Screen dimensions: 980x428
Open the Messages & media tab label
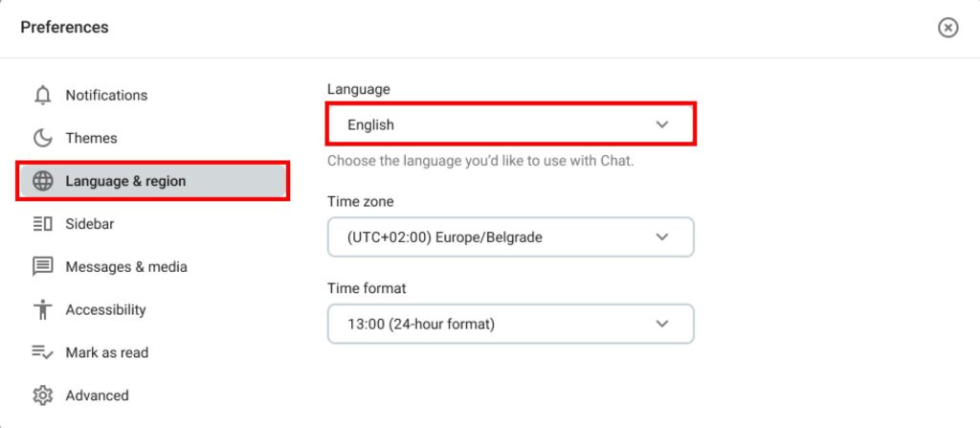pyautogui.click(x=126, y=267)
